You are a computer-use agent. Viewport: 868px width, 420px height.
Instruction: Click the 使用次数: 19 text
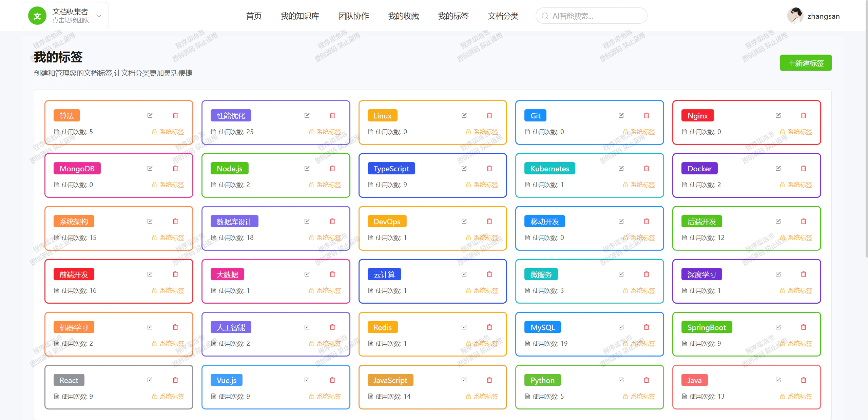[x=550, y=343]
